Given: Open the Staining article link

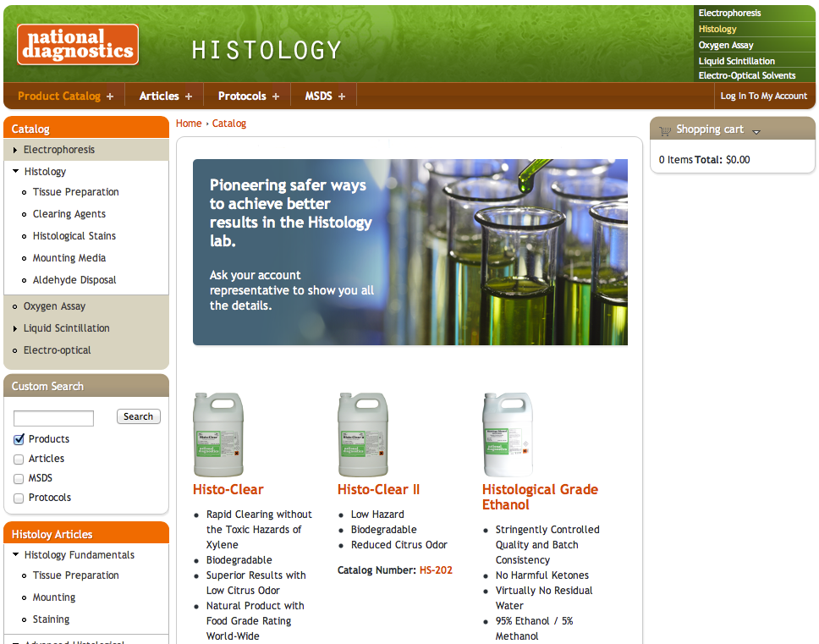Looking at the screenshot, I should click(x=51, y=619).
